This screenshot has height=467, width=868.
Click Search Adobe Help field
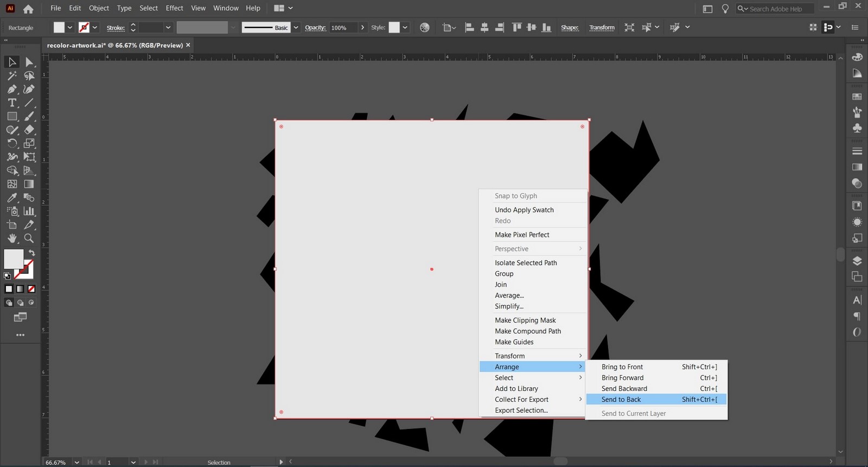[x=775, y=9]
